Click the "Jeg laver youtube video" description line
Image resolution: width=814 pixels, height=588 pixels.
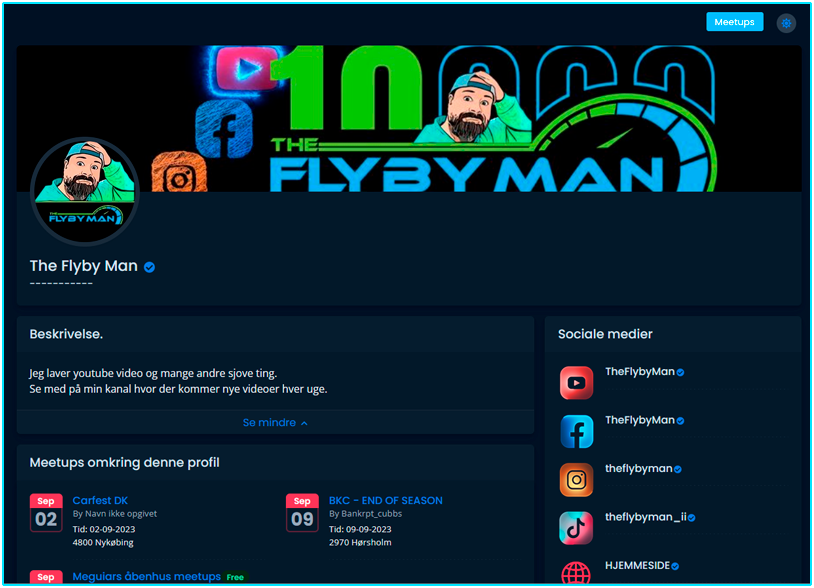pos(153,373)
